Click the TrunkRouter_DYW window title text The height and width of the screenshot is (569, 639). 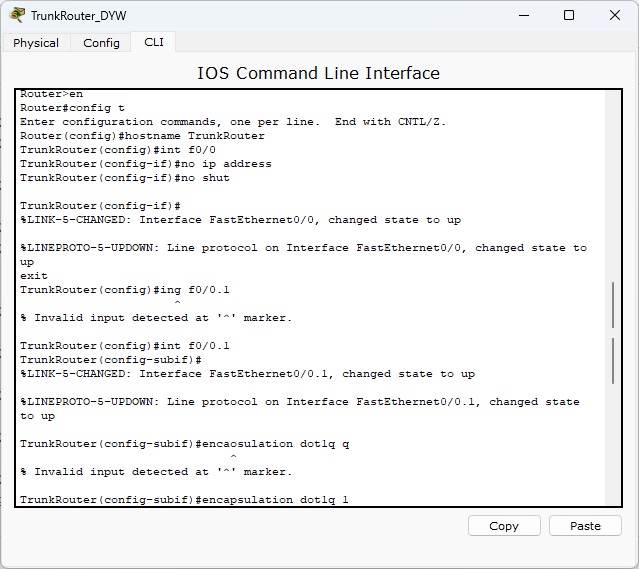79,16
